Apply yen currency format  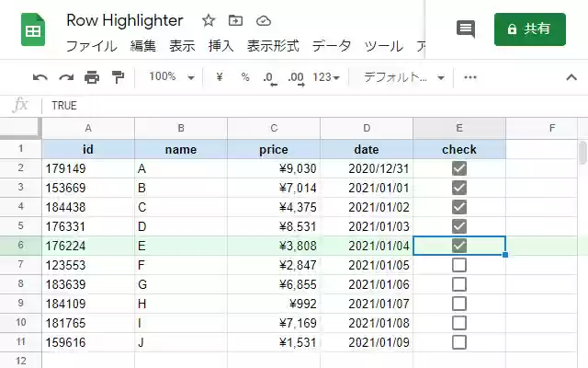(x=220, y=77)
